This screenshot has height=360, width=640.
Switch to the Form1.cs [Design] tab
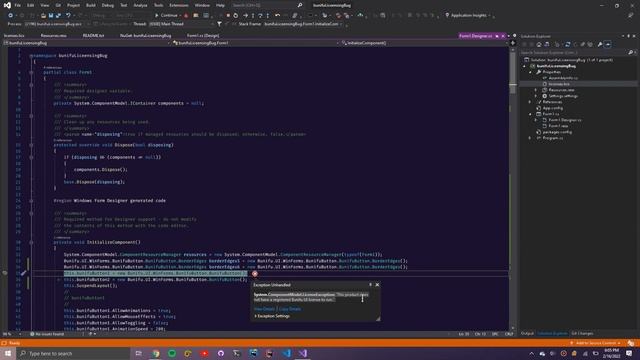(203, 36)
